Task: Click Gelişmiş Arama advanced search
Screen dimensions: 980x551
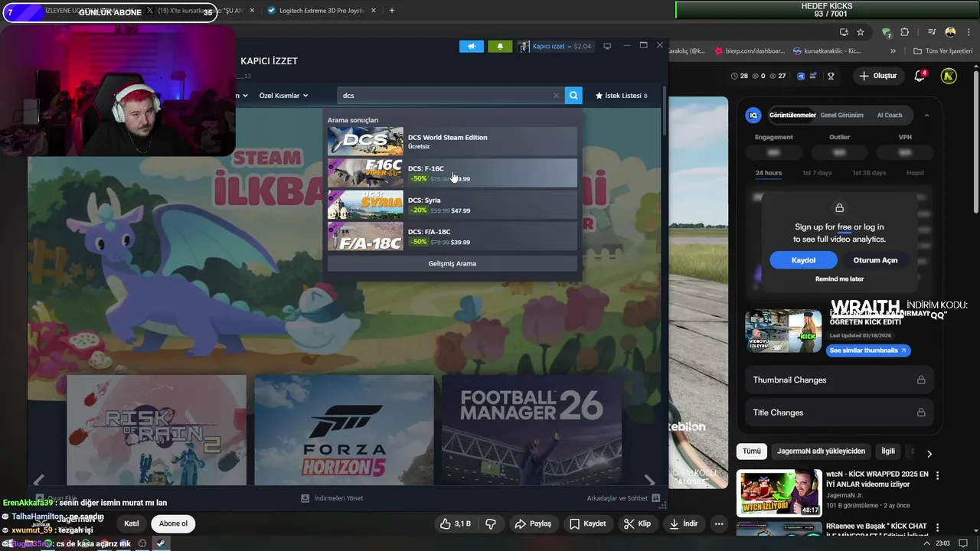Action: click(452, 263)
